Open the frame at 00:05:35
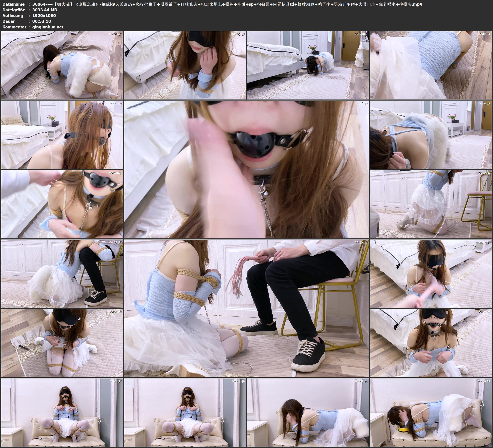This screenshot has width=493, height=448. [185, 65]
